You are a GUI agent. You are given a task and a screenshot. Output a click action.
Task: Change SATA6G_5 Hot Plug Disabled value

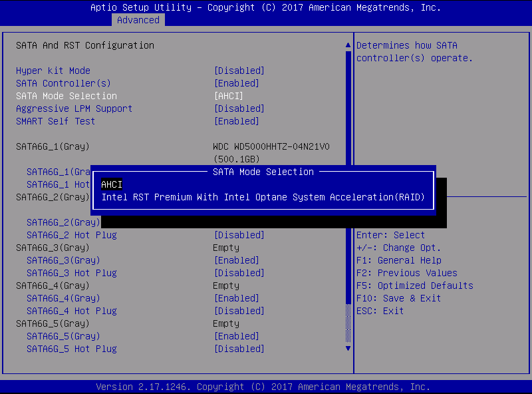pos(239,349)
